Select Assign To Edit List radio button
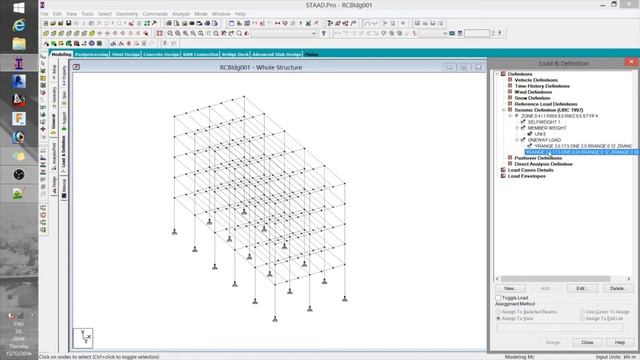The image size is (640, 360). pos(582,318)
